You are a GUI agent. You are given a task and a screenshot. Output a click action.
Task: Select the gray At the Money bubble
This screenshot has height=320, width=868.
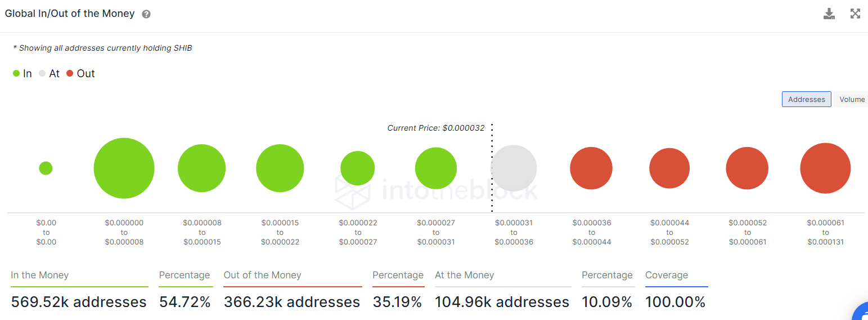click(x=514, y=168)
